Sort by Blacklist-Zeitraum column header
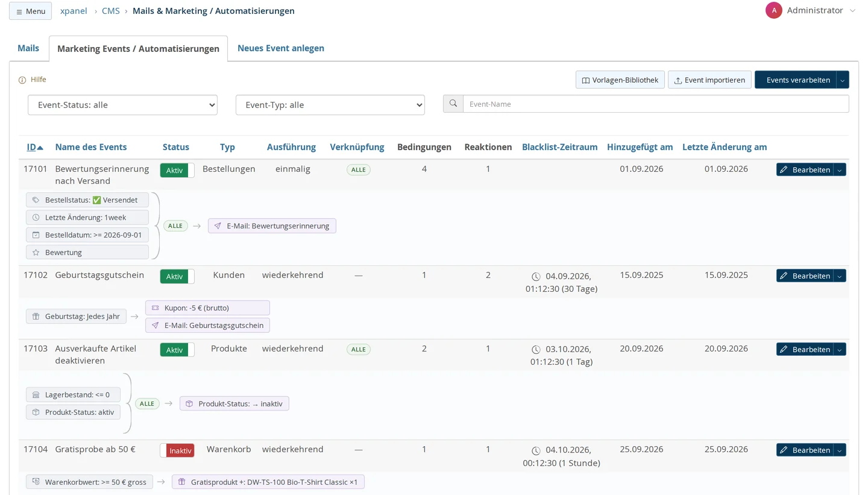 (x=560, y=147)
